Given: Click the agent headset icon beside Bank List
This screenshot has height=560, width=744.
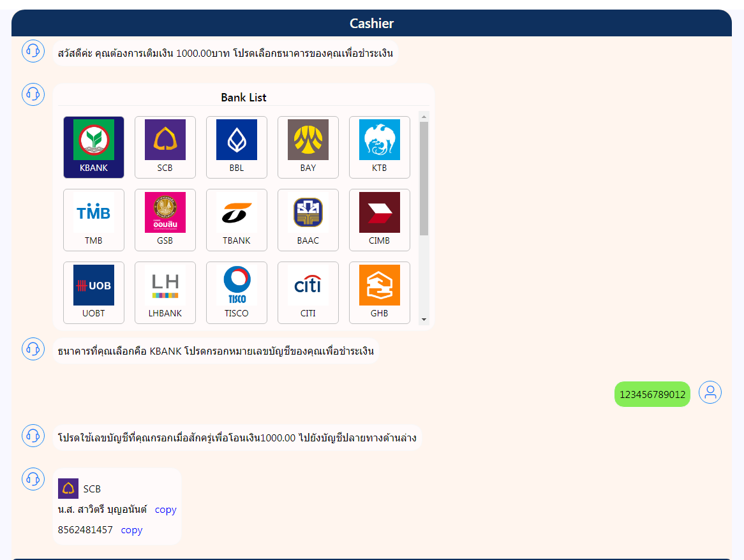Looking at the screenshot, I should [33, 94].
